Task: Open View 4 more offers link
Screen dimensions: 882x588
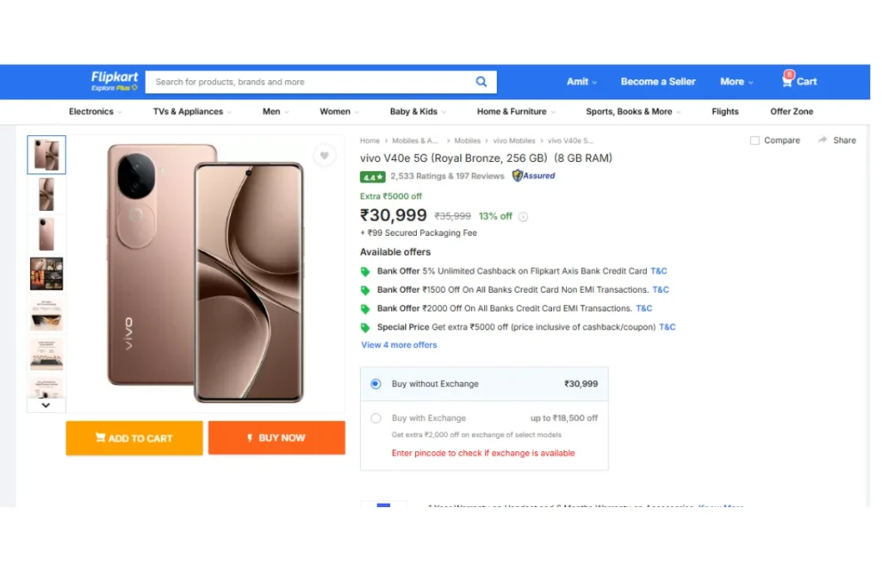Action: pos(399,344)
